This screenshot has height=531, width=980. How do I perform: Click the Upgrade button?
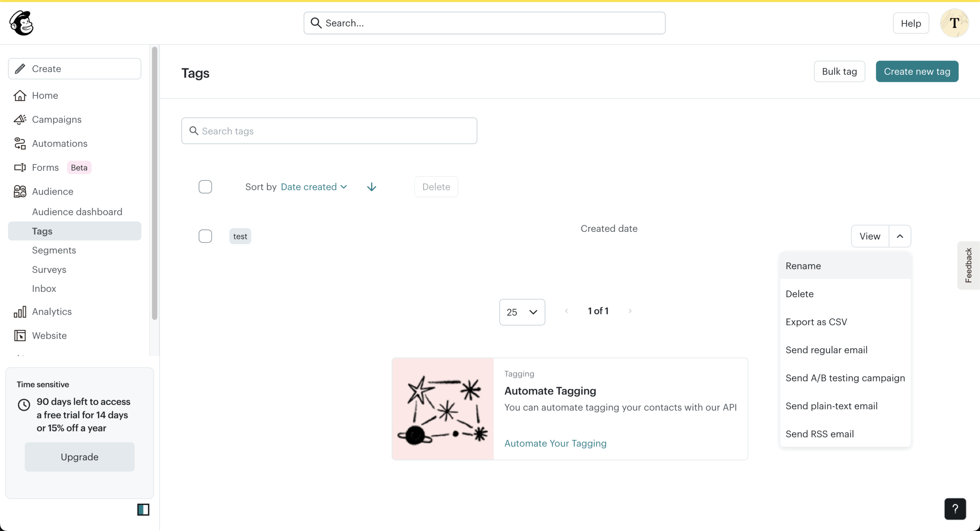pos(80,457)
